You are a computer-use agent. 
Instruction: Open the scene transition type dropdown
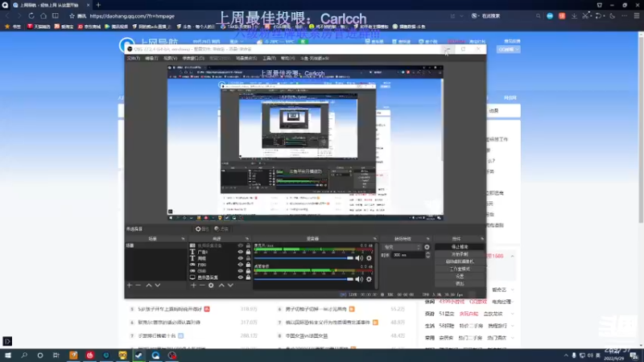[402, 247]
